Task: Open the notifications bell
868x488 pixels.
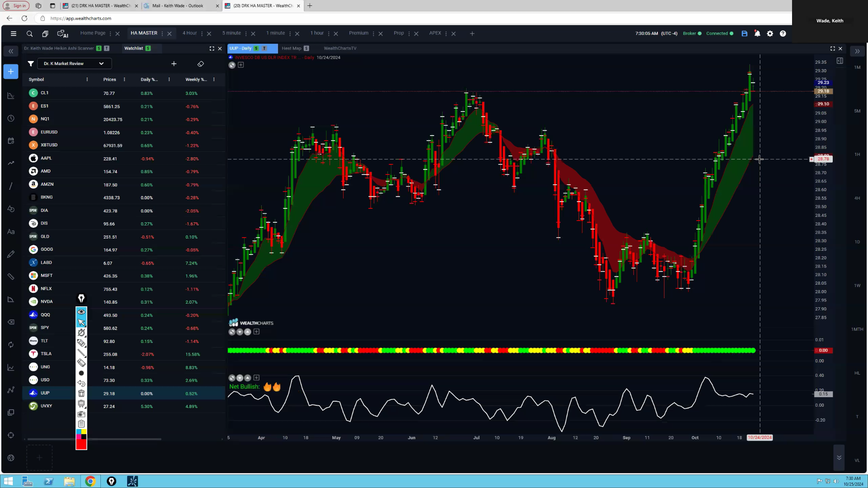Action: [757, 33]
